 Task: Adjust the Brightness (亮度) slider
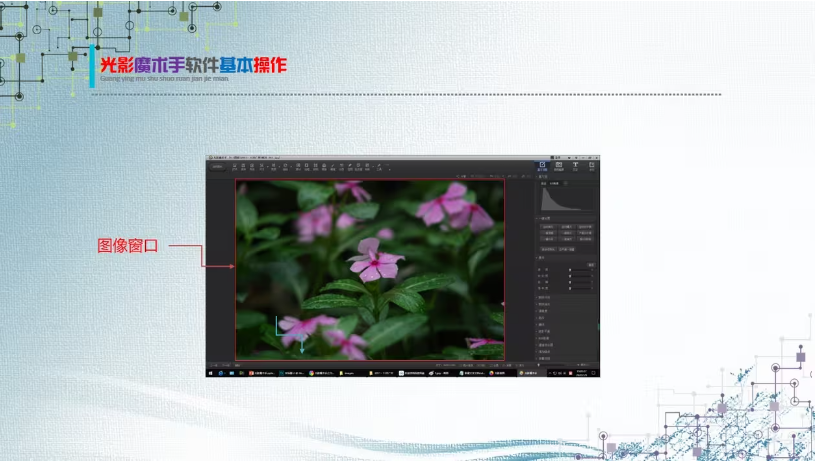point(580,270)
